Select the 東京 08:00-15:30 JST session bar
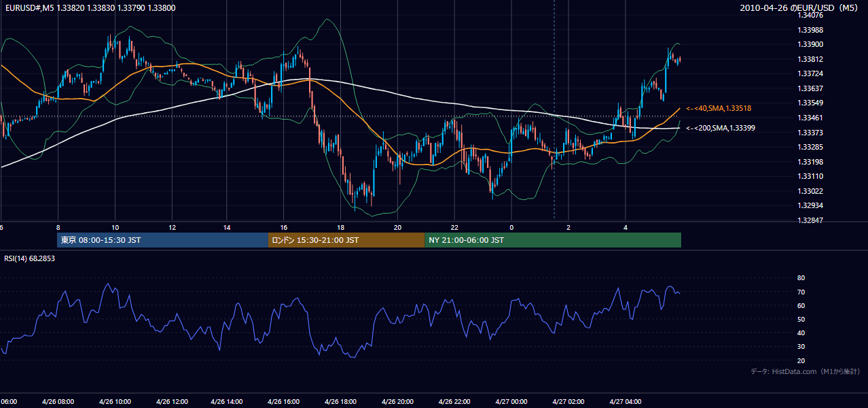 (x=163, y=240)
